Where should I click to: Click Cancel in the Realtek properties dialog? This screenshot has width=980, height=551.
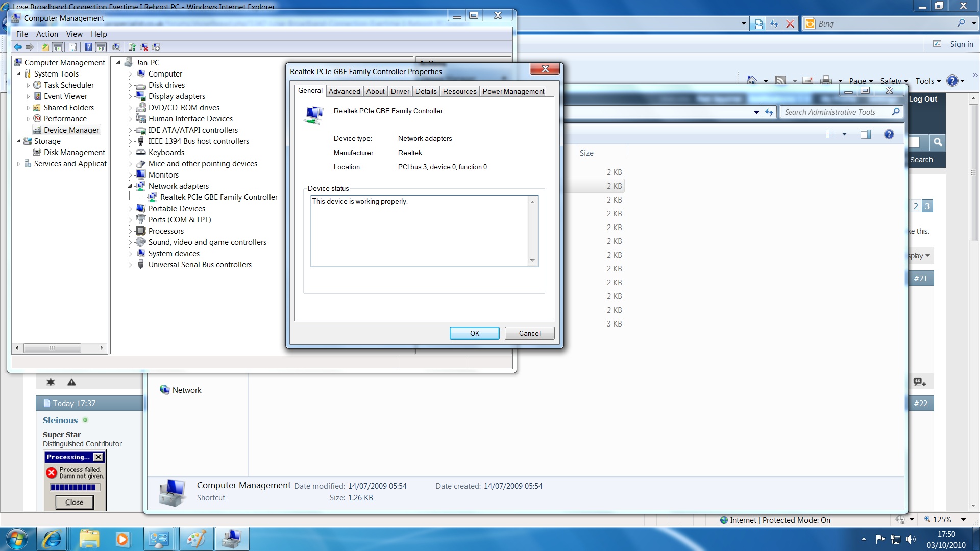tap(529, 333)
